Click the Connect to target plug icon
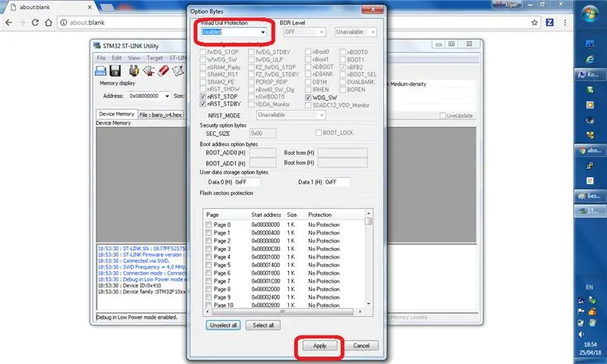Viewport: 607px width, 364px height. pyautogui.click(x=134, y=71)
